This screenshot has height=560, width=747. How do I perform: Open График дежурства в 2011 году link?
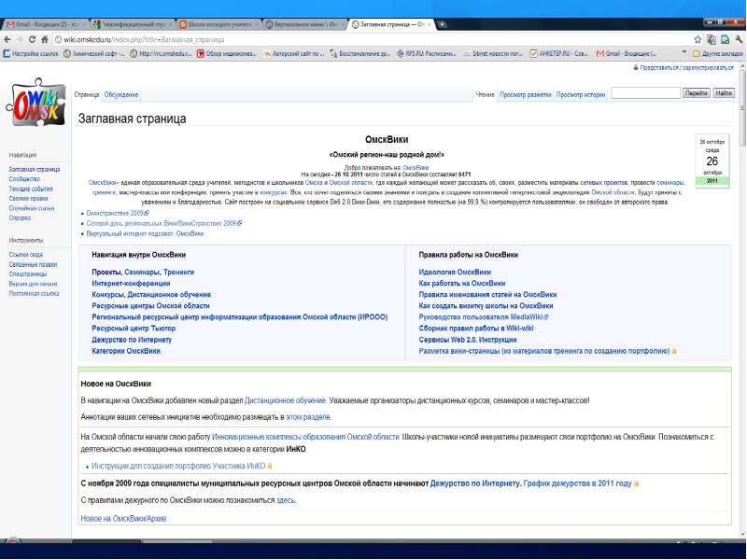point(577,483)
